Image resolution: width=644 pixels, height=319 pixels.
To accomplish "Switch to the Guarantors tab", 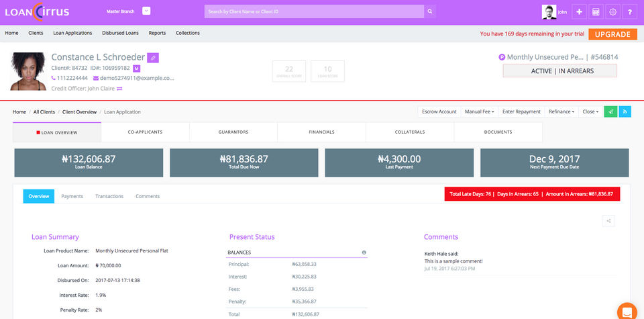I will [233, 132].
